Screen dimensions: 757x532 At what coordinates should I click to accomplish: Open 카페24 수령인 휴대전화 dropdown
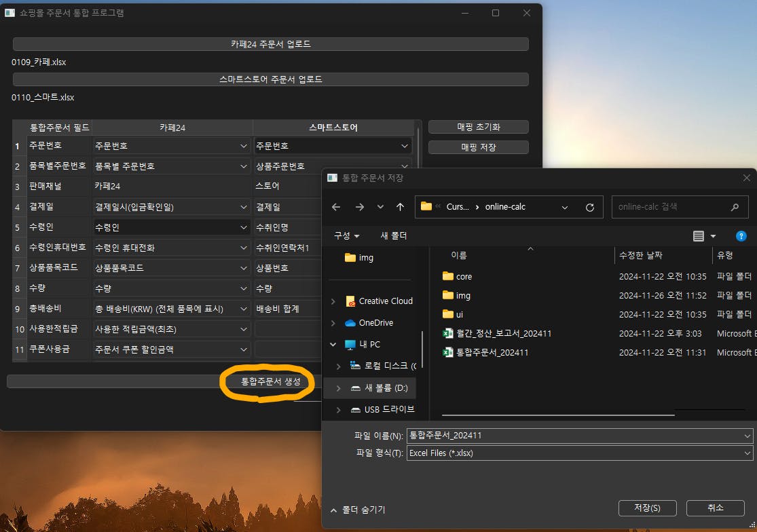pos(171,248)
